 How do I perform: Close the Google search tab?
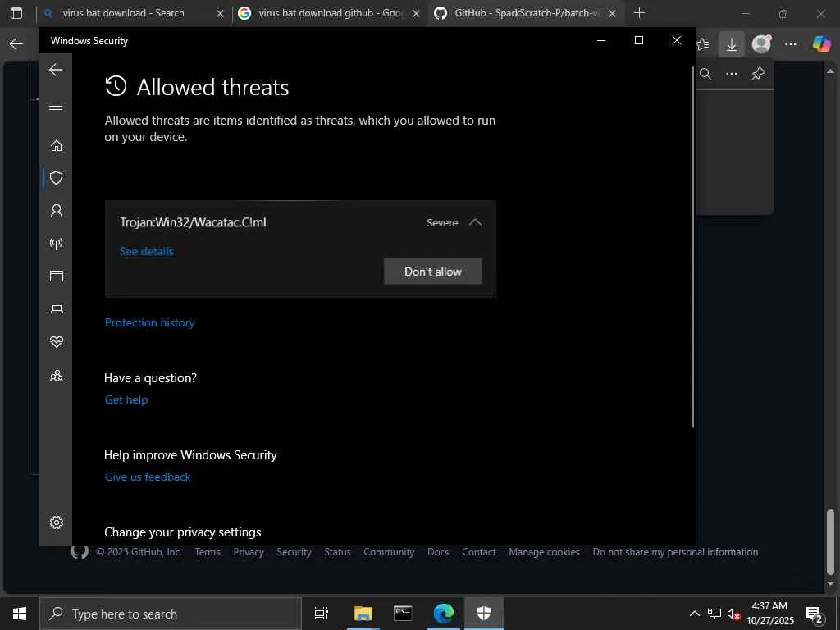[416, 13]
